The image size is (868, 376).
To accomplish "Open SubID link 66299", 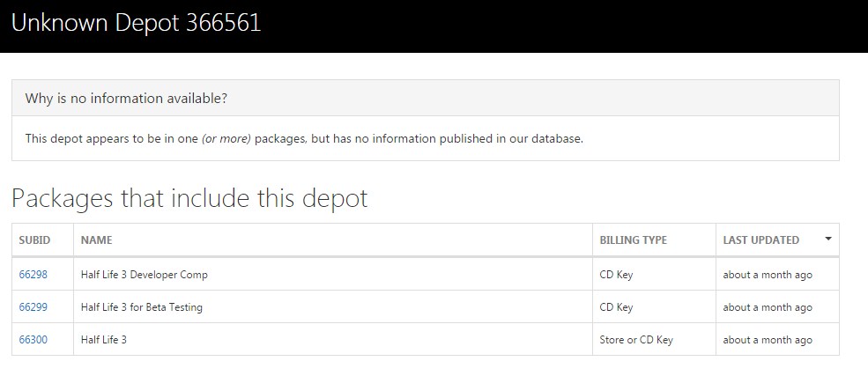I will coord(33,307).
